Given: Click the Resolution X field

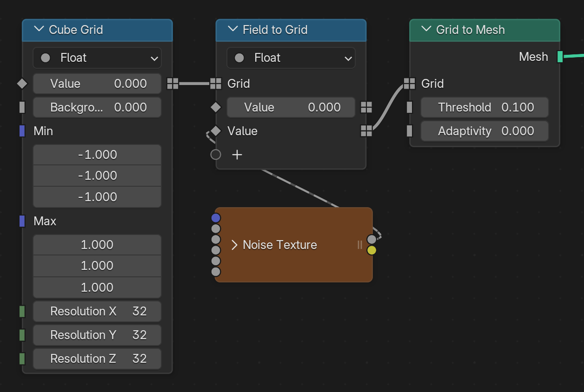Looking at the screenshot, I should (x=97, y=311).
